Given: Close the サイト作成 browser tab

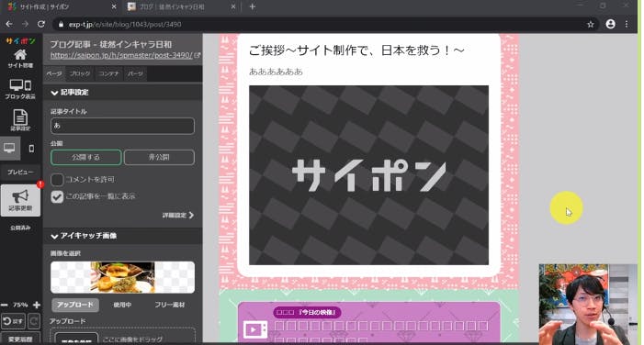Looking at the screenshot, I should point(114,6).
